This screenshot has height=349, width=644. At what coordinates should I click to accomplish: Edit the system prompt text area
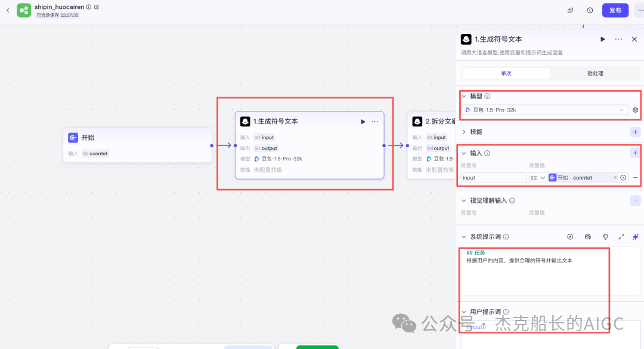pyautogui.click(x=550, y=271)
